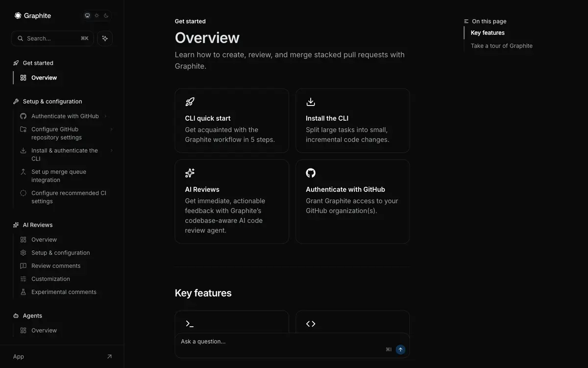The image size is (588, 368).
Task: Click robot icon beside Agents heading
Action: 16,315
